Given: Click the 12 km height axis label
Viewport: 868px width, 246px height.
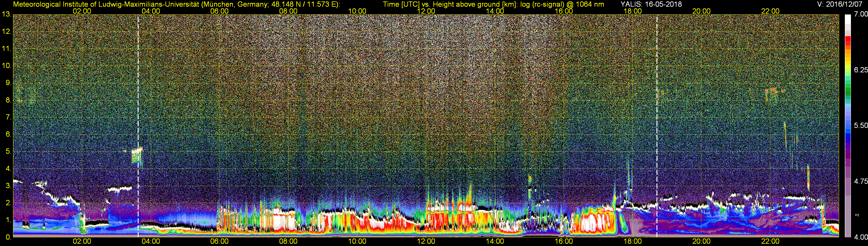Looking at the screenshot, I should pyautogui.click(x=6, y=31).
